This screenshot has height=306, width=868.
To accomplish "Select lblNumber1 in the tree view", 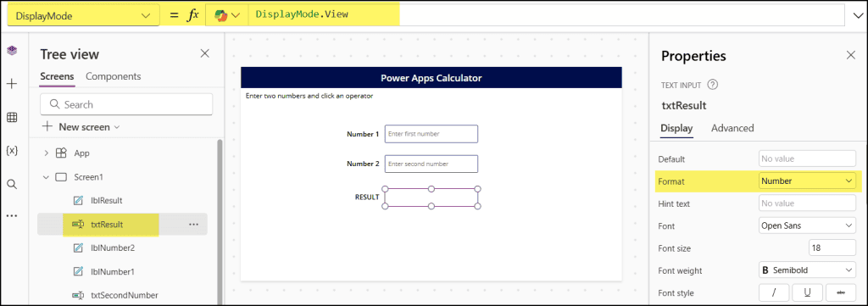I will click(x=113, y=272).
